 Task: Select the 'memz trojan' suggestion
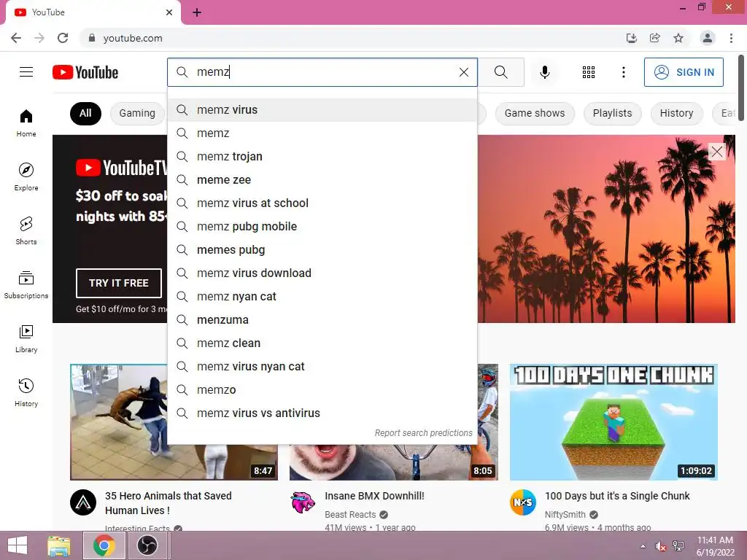(x=322, y=157)
